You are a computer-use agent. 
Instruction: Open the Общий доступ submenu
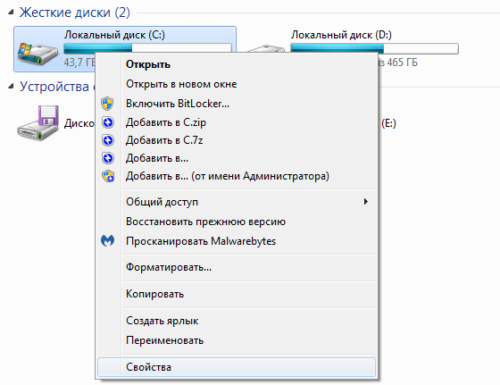(x=237, y=202)
